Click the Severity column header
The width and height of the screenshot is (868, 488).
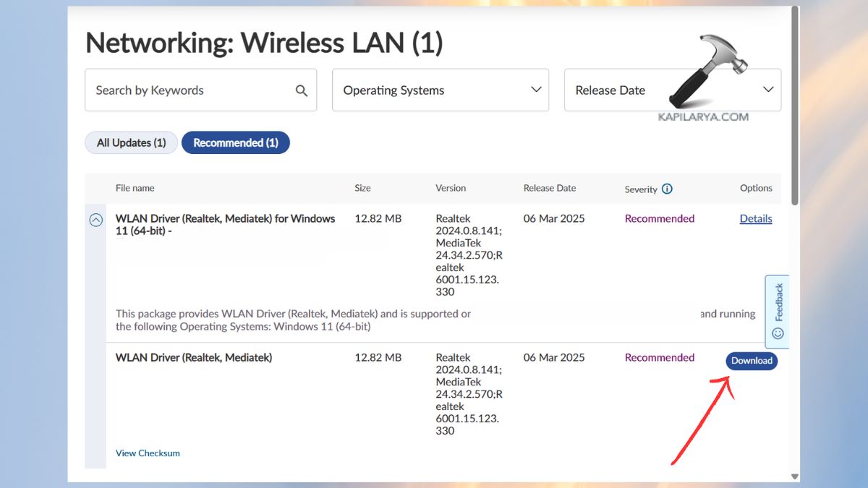(642, 189)
